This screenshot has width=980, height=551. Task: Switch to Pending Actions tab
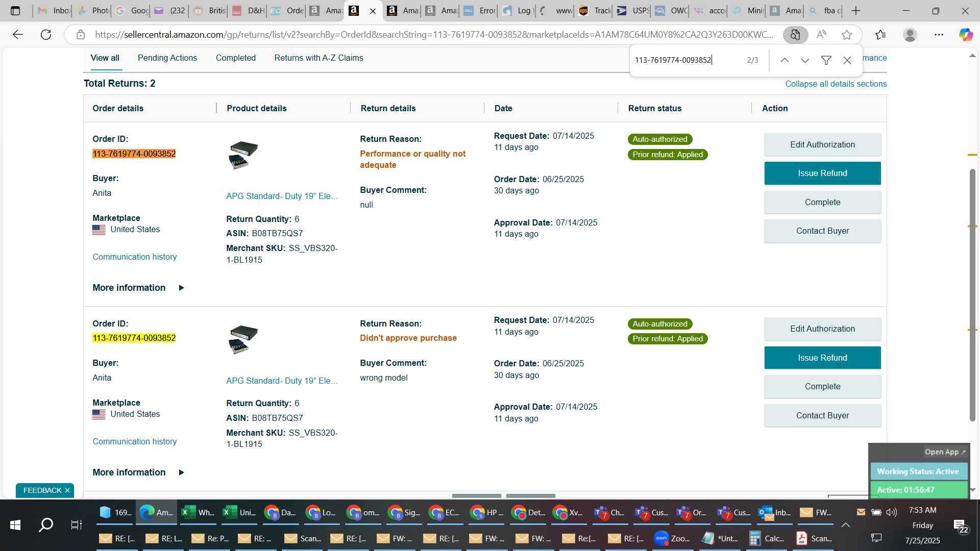click(167, 58)
